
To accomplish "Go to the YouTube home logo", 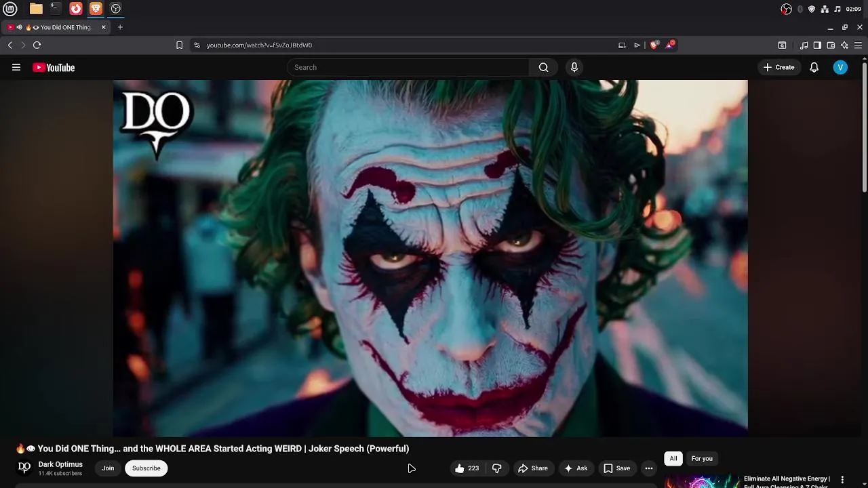I will (x=54, y=67).
